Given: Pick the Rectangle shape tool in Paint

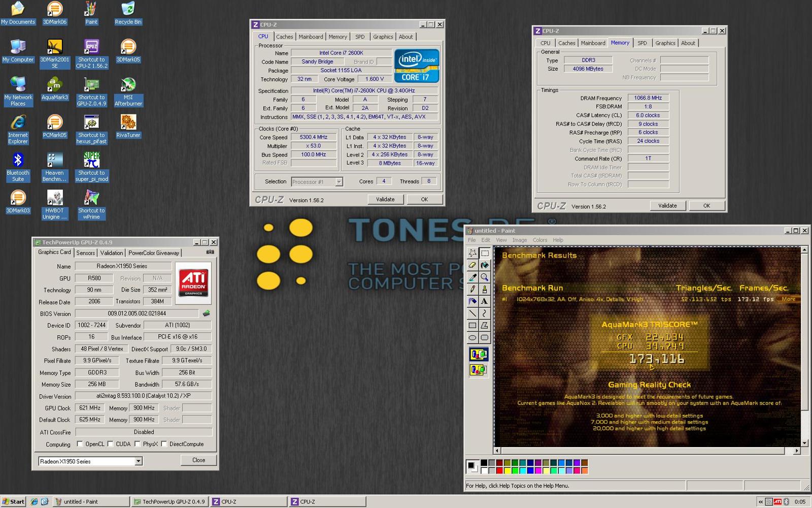Looking at the screenshot, I should click(x=472, y=326).
